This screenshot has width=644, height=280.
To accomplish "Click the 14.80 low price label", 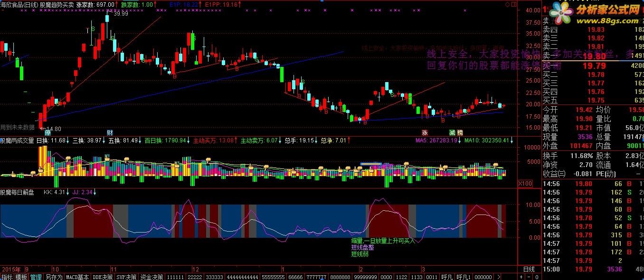I will (54, 129).
